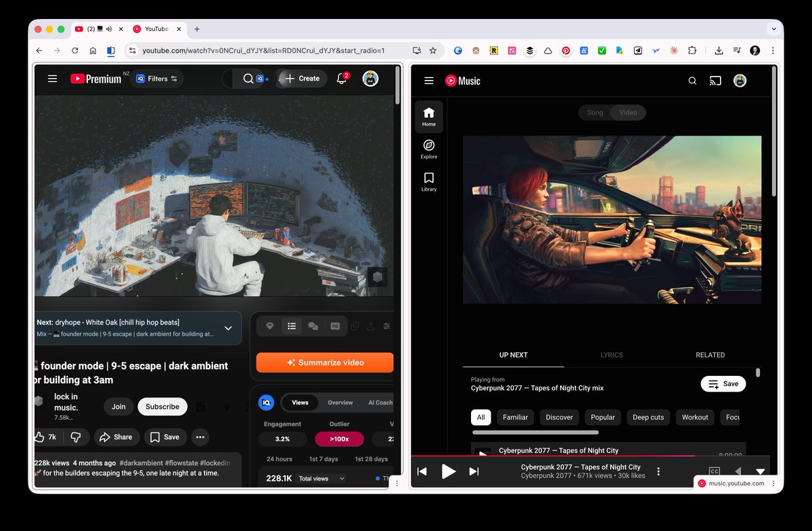Share the founder mode video

point(116,437)
